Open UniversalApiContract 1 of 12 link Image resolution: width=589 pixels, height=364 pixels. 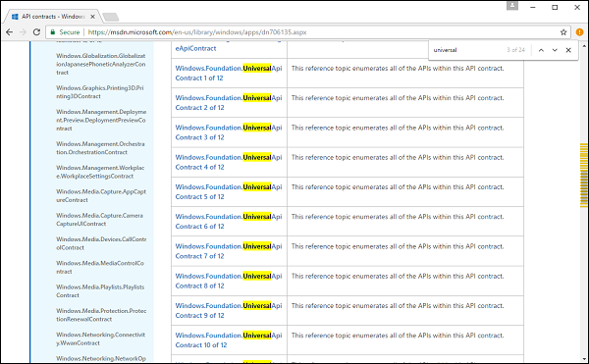click(229, 74)
